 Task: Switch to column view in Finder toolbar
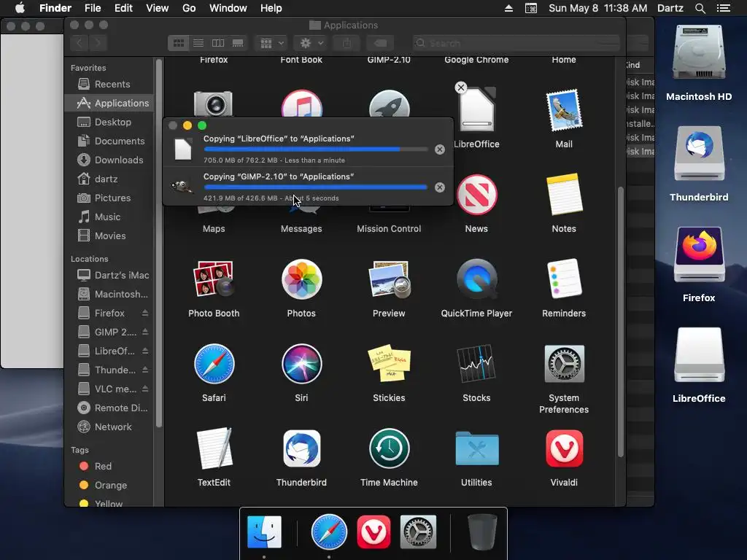point(217,43)
